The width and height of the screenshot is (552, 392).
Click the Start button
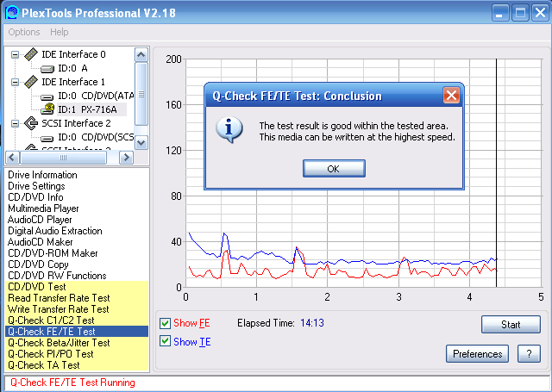(511, 324)
